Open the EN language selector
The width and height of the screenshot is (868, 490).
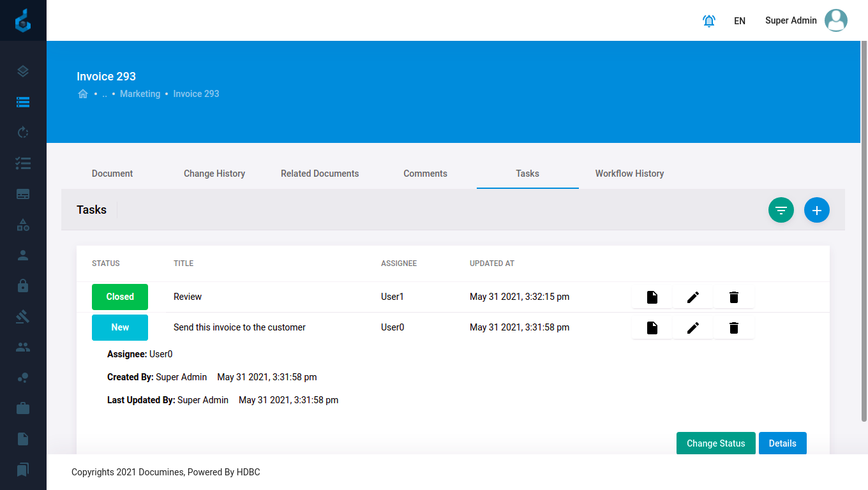click(740, 21)
